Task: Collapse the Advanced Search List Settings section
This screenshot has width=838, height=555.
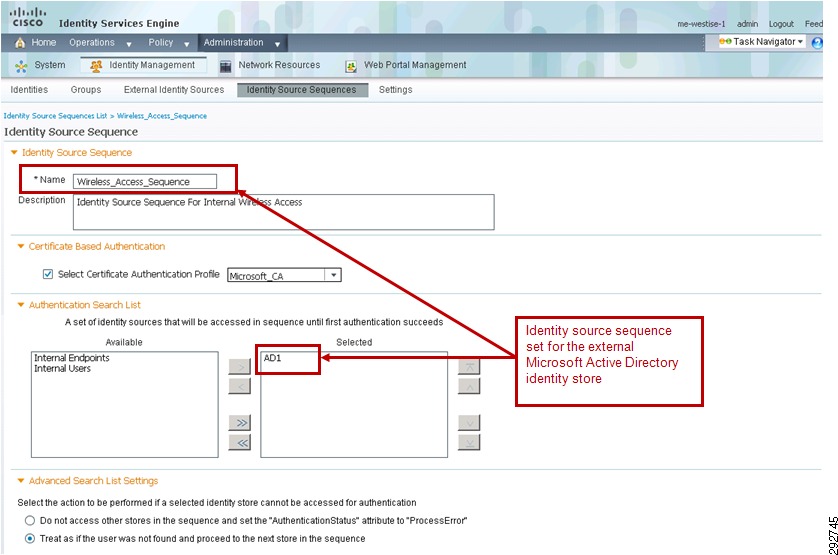Action: click(21, 481)
